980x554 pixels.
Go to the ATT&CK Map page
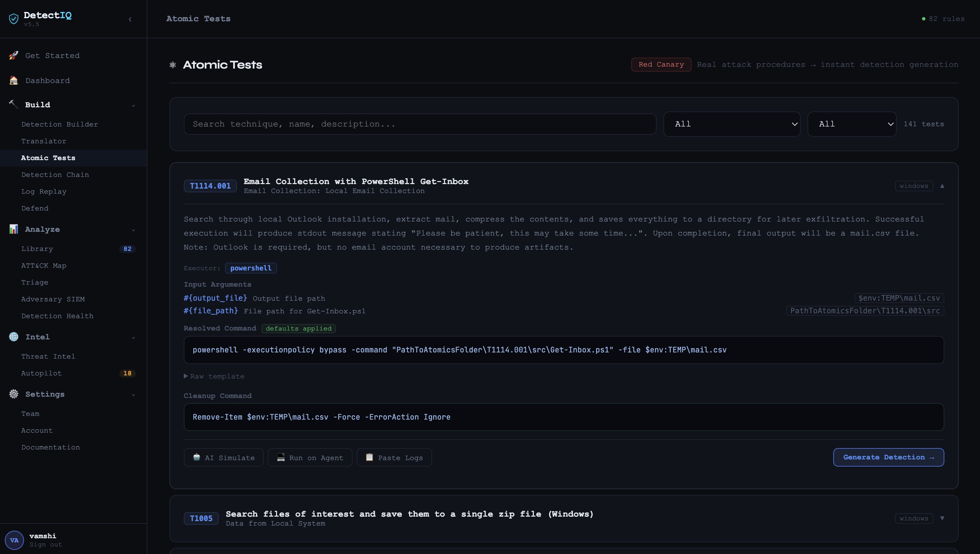(x=44, y=266)
